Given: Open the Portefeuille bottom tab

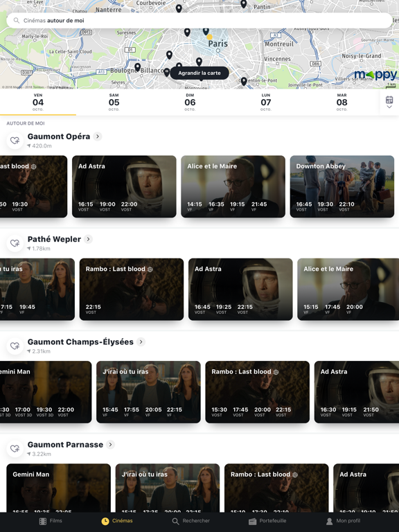Looking at the screenshot, I should tap(267, 521).
